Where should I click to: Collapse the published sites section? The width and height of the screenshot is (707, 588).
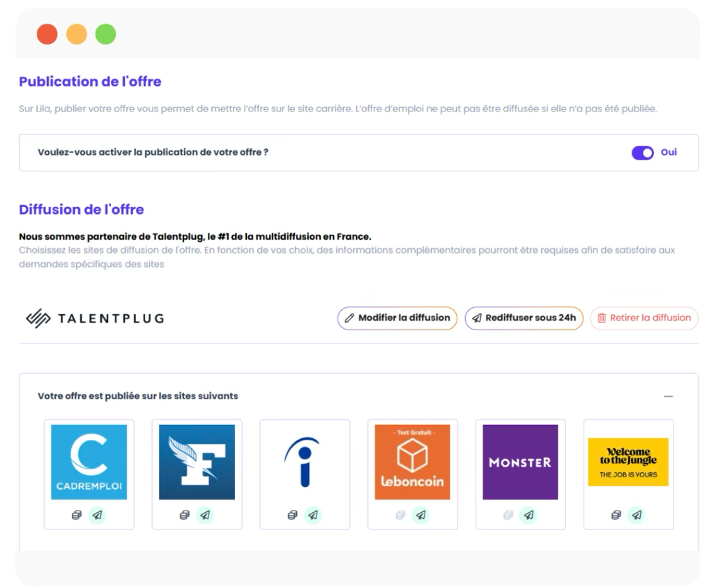[x=668, y=396]
